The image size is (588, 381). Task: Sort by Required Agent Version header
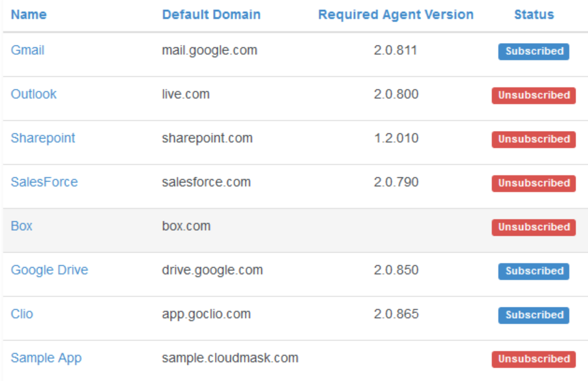(x=396, y=14)
